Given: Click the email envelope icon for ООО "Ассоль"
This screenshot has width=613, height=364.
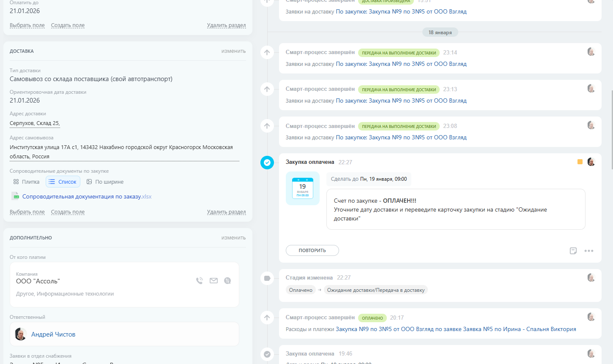Looking at the screenshot, I should tap(213, 281).
